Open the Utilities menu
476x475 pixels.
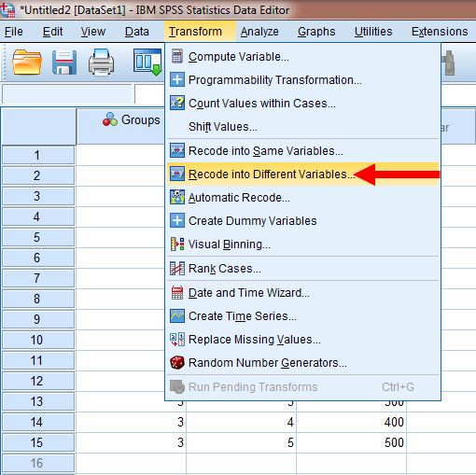(x=373, y=32)
